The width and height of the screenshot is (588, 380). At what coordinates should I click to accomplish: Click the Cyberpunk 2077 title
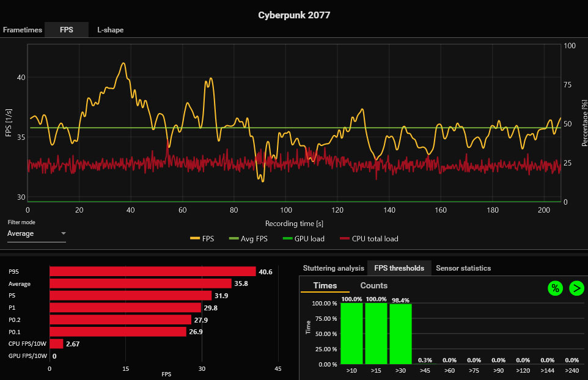pos(294,15)
